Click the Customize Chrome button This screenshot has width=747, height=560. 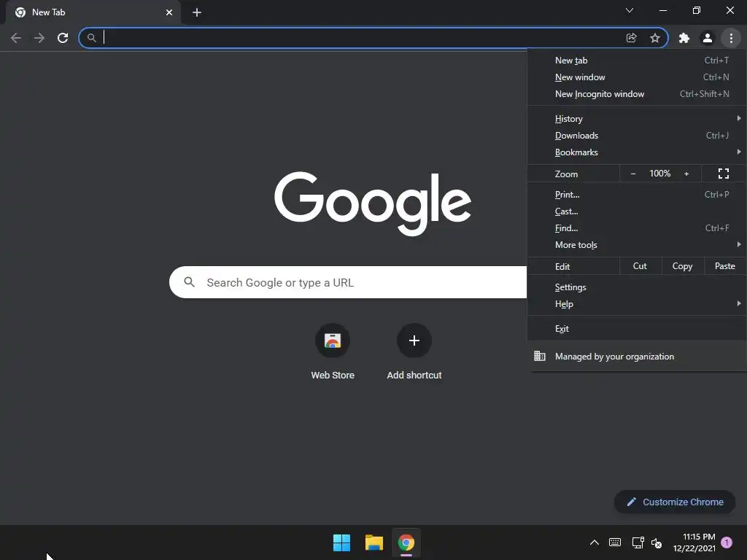(x=675, y=502)
